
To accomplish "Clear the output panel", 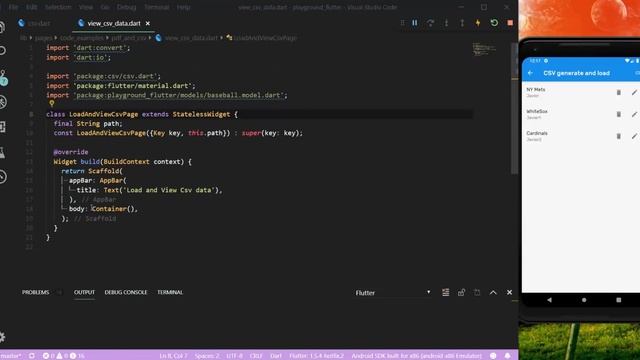I will click(x=445, y=292).
